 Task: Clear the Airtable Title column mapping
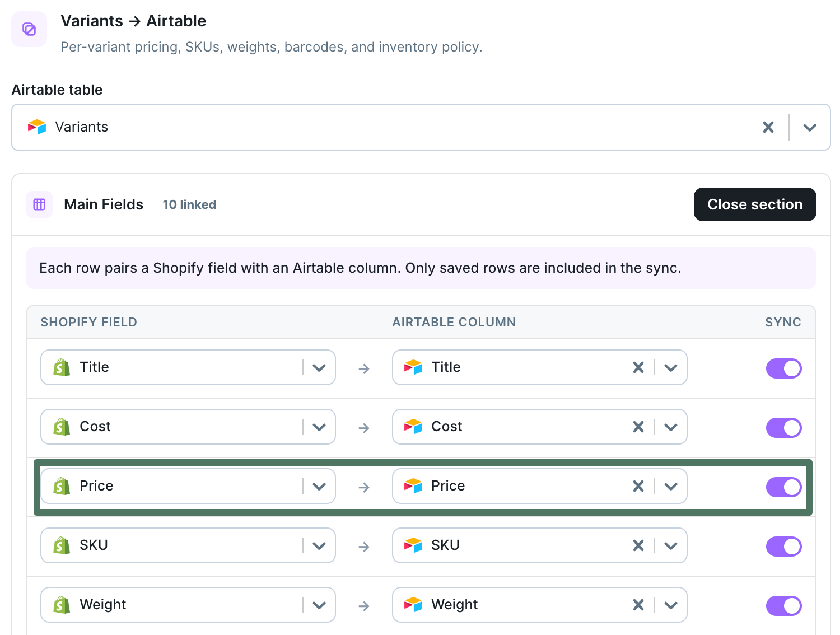pyautogui.click(x=638, y=367)
